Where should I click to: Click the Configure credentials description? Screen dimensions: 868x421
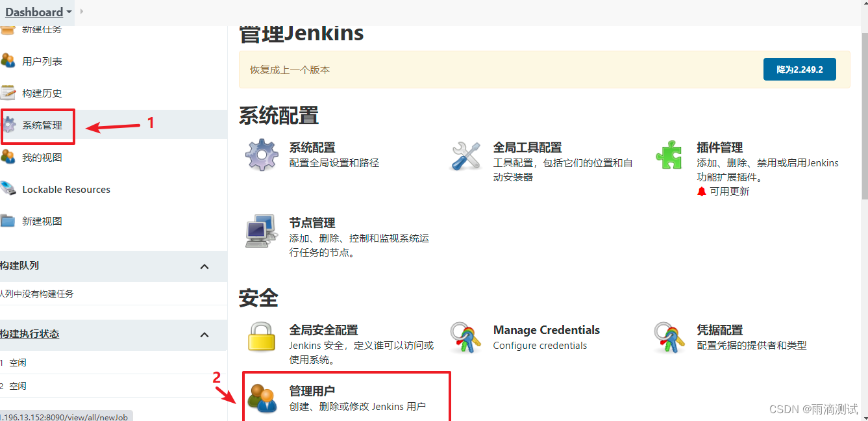pyautogui.click(x=540, y=346)
